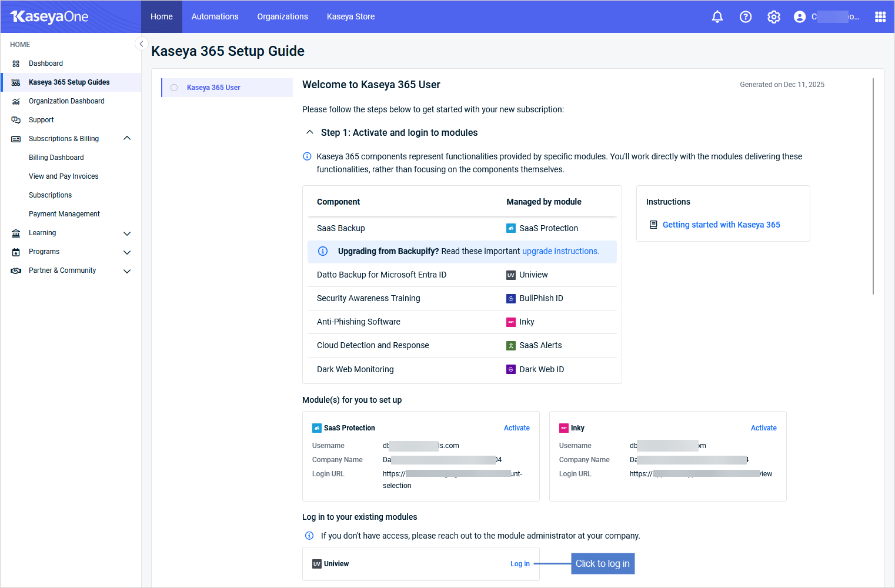Expand the Partner & Community section
Viewport: 895px width, 588px height.
coord(127,271)
